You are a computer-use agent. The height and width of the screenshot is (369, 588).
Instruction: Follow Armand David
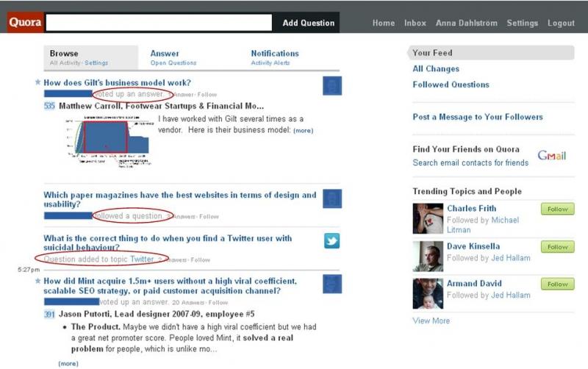558,284
